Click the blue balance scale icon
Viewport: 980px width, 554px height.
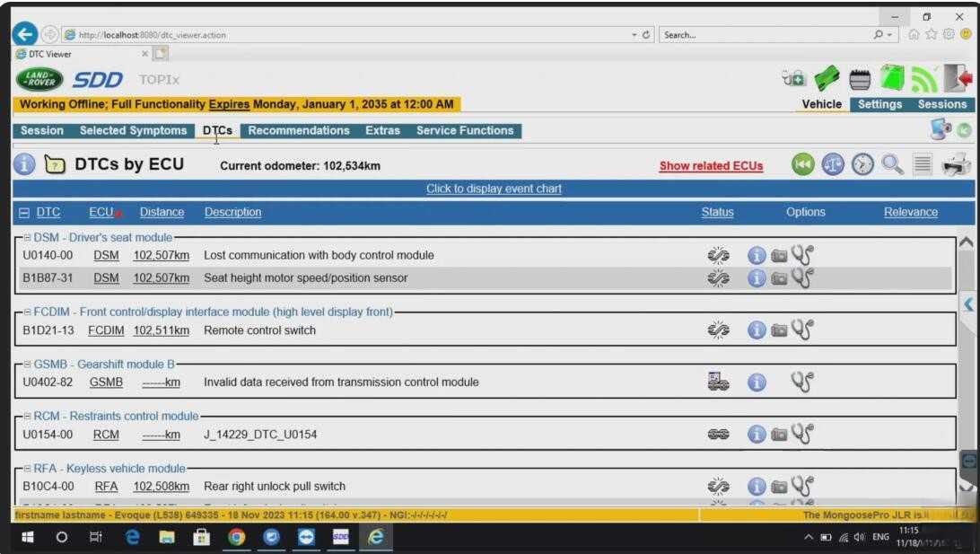point(833,164)
